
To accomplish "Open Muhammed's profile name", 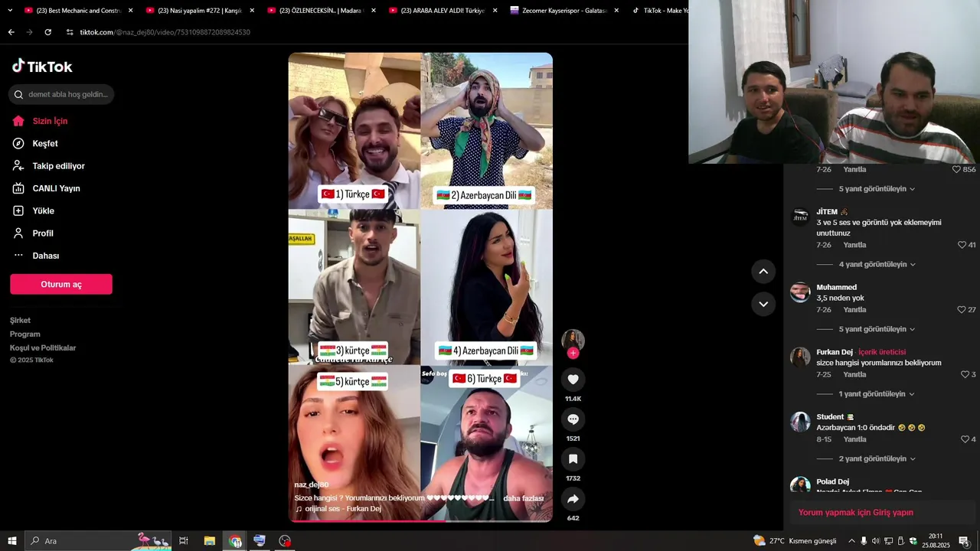I will click(x=836, y=288).
